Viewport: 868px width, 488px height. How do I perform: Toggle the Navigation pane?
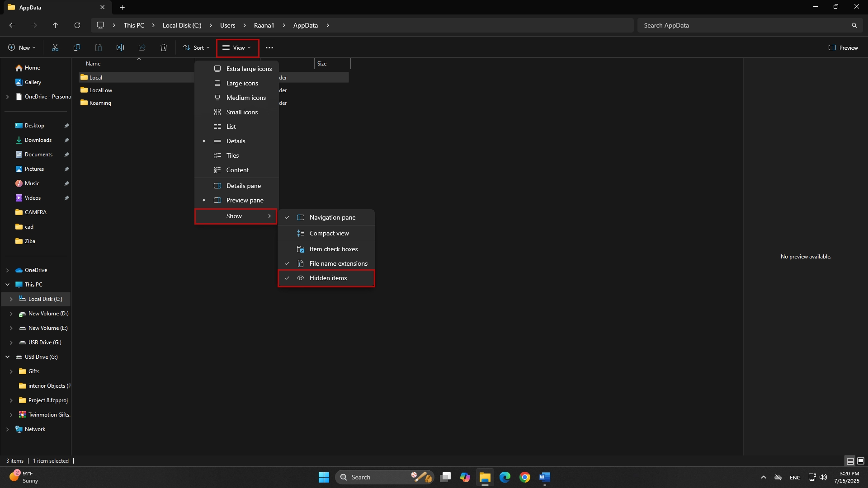point(326,217)
